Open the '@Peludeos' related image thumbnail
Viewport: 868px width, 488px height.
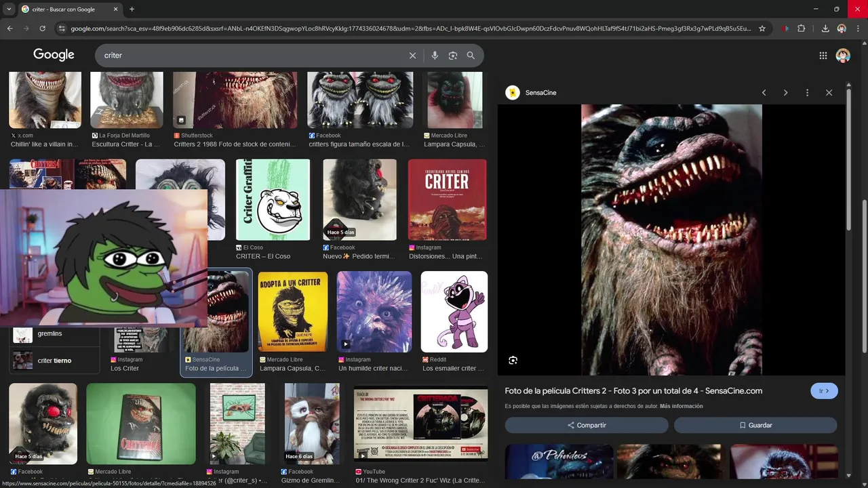tap(559, 461)
